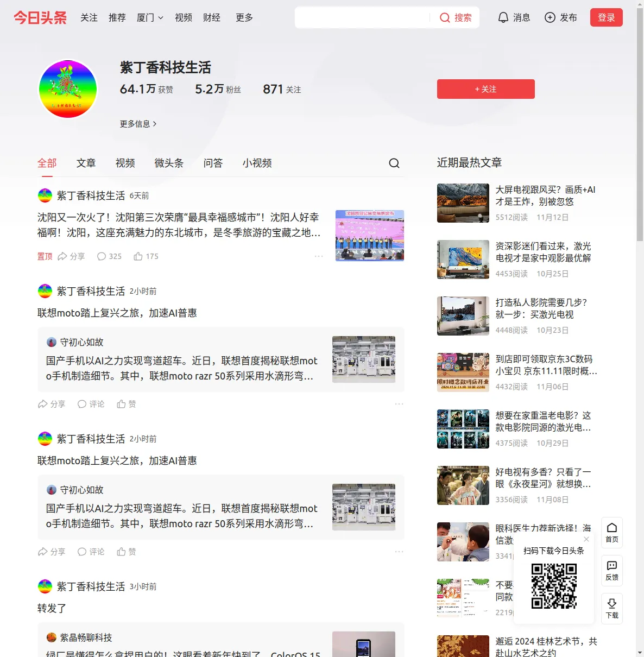This screenshot has width=644, height=657.
Task: Switch to the 微头条 tab
Action: [x=169, y=163]
